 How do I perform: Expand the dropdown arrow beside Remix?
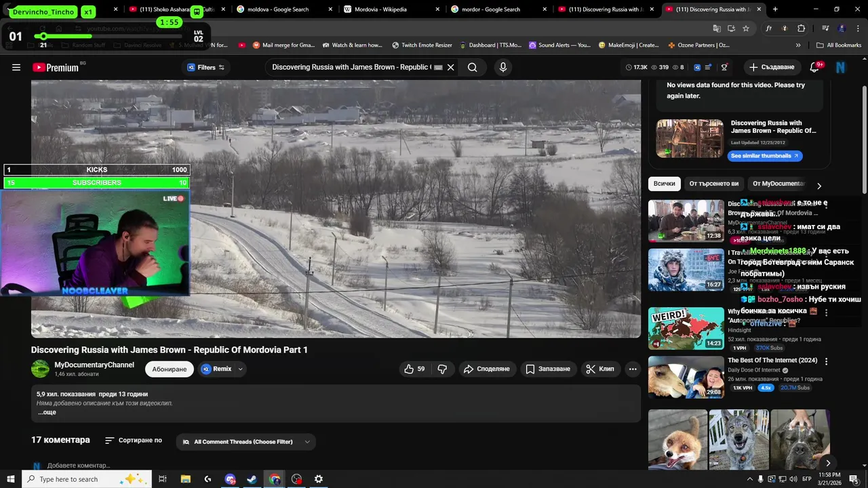pos(240,369)
